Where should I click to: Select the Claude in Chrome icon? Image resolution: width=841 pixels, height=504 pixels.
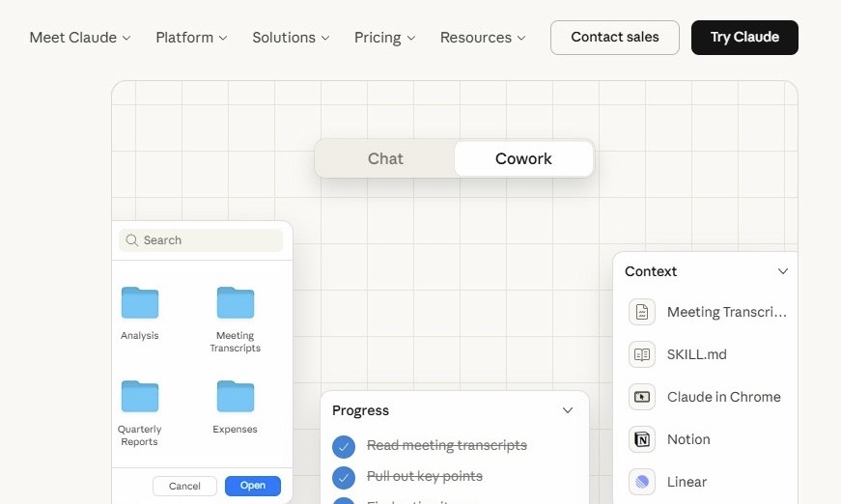[642, 397]
